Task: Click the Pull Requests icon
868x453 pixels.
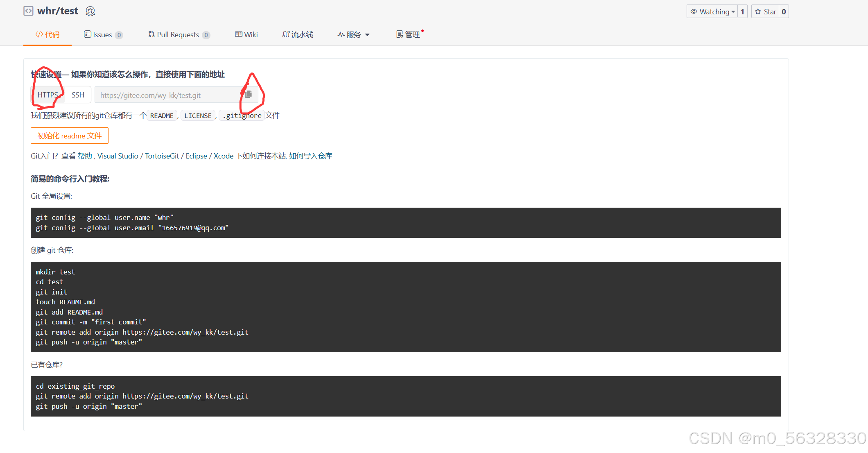Action: 151,34
